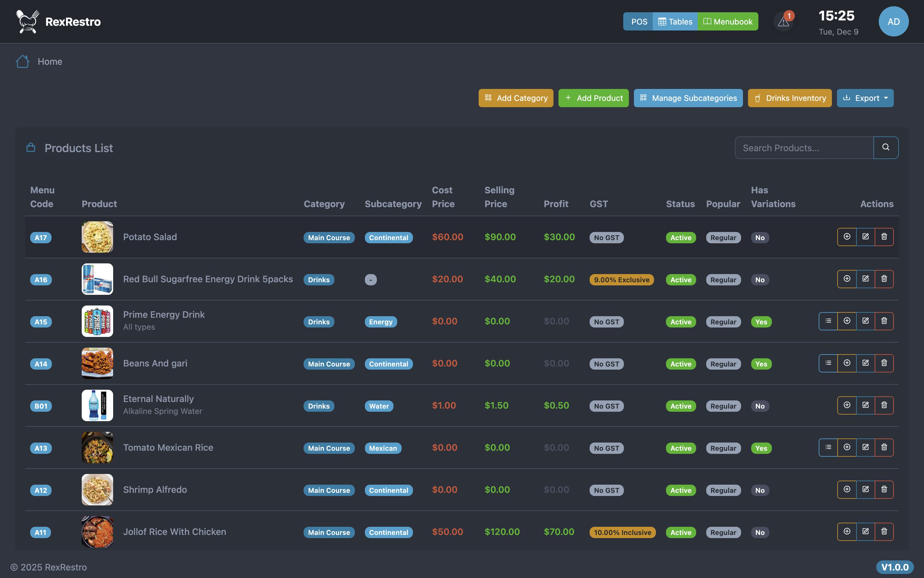Open the Tables view
The width and height of the screenshot is (924, 578).
pyautogui.click(x=675, y=22)
